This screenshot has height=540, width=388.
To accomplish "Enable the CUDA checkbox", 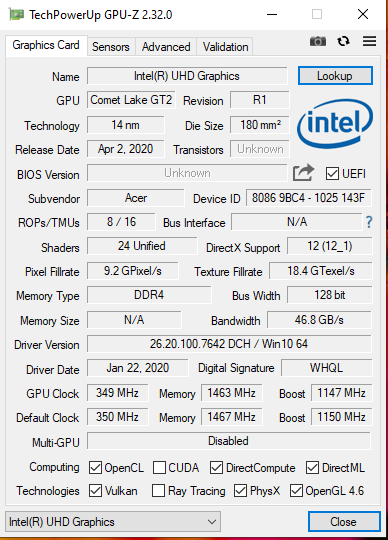I will tap(159, 468).
